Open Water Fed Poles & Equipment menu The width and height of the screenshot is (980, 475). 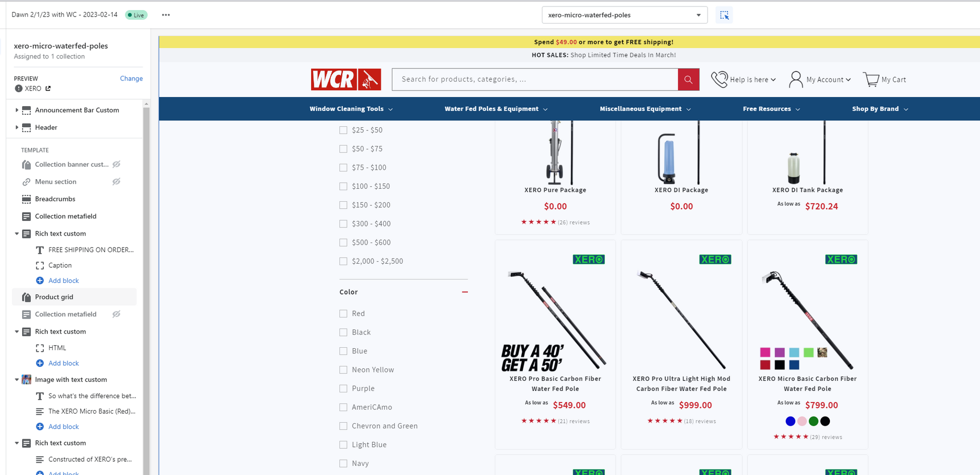[496, 109]
